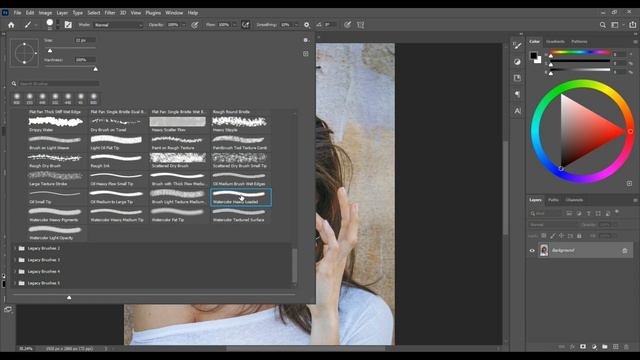Screen dimensions: 640x360
Task: Enable airbrush-style build-up icon
Action: click(x=245, y=25)
